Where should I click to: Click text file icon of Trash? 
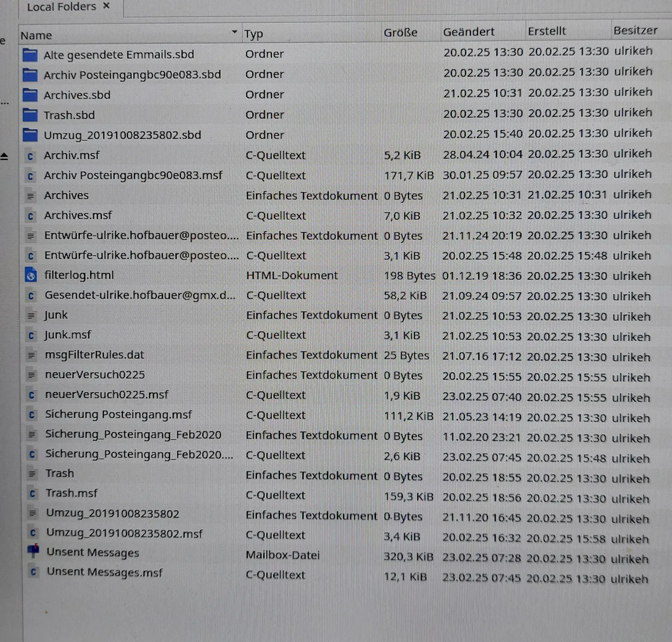coord(32,473)
